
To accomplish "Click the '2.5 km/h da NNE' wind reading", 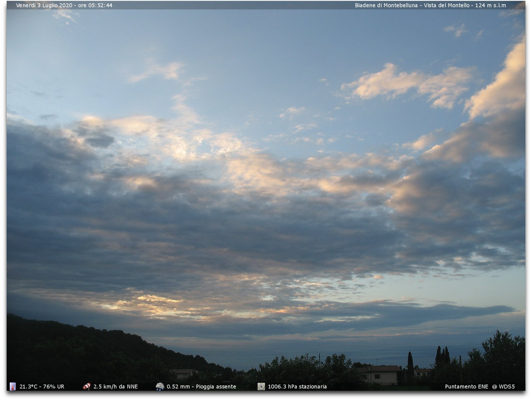I will click(x=115, y=387).
